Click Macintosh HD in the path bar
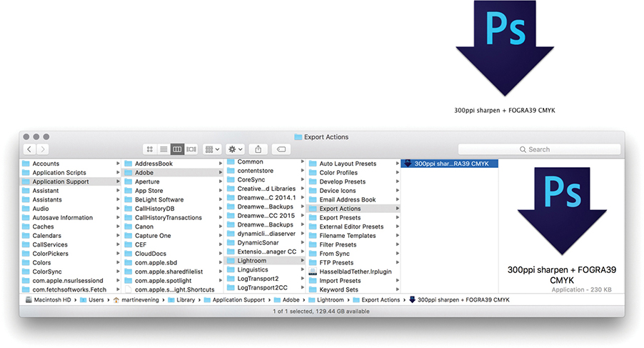This screenshot has height=348, width=644. click(x=48, y=300)
